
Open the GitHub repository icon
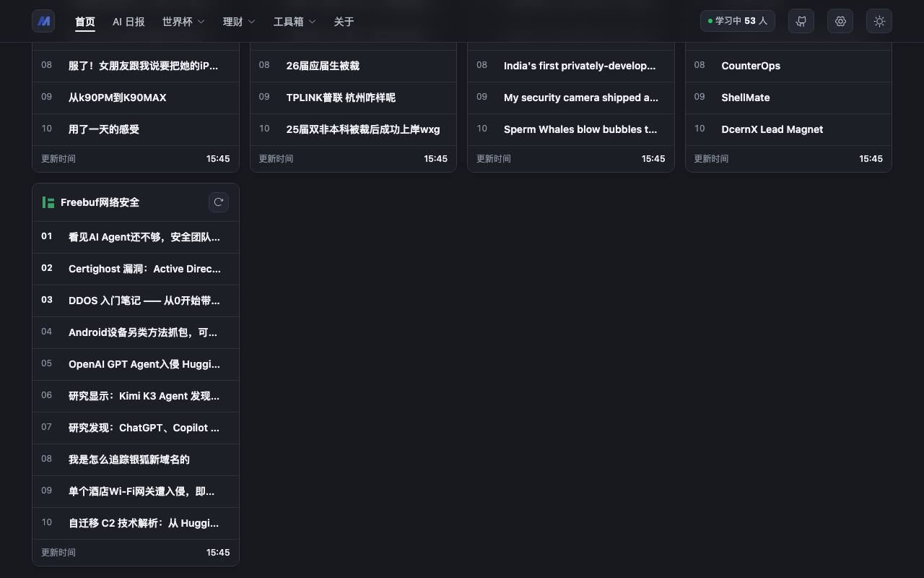pos(801,21)
